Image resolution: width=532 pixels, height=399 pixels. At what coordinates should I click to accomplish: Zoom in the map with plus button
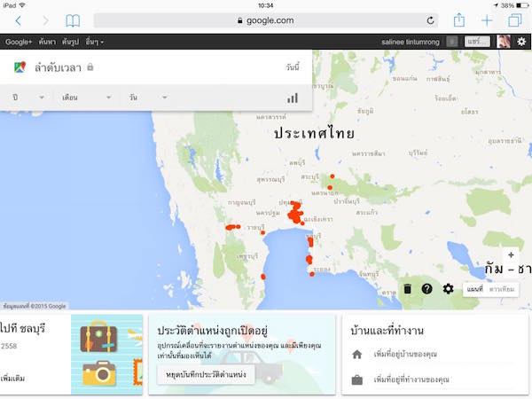(511, 255)
